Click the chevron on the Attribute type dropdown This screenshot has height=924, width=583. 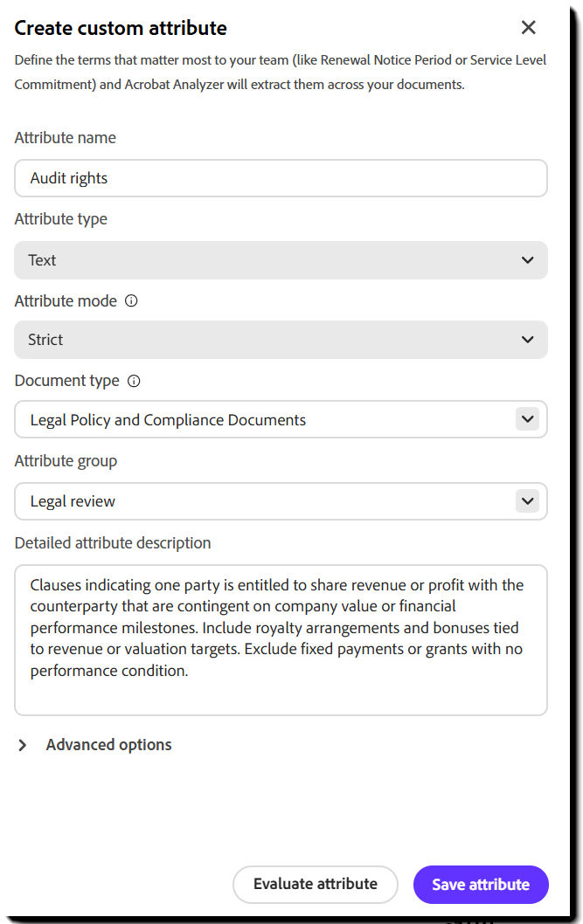pos(528,259)
